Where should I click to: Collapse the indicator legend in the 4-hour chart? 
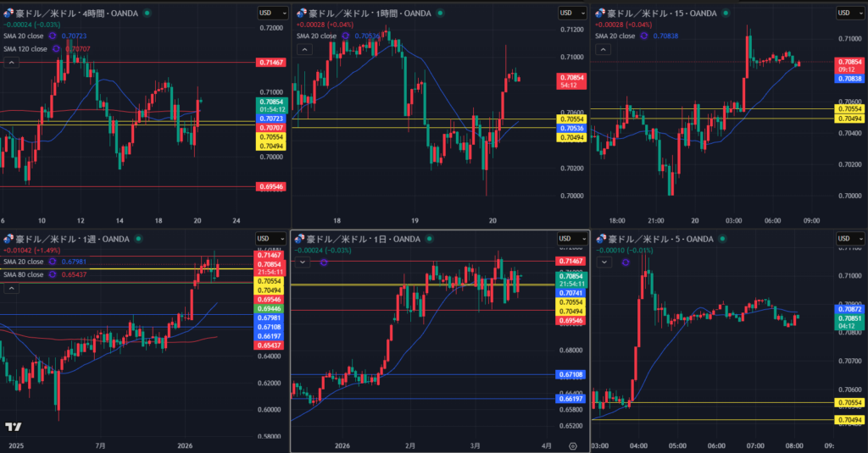[11, 62]
